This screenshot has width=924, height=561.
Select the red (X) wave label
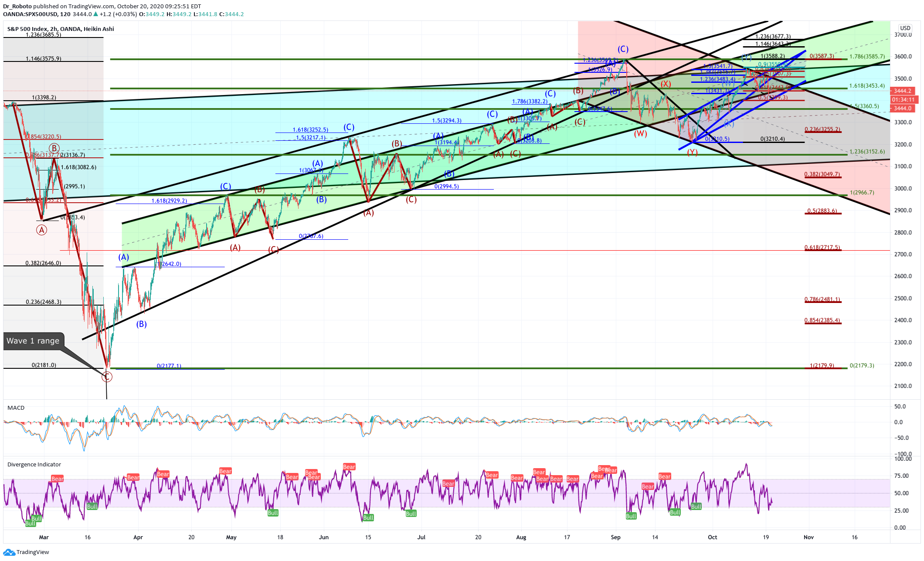(x=666, y=84)
